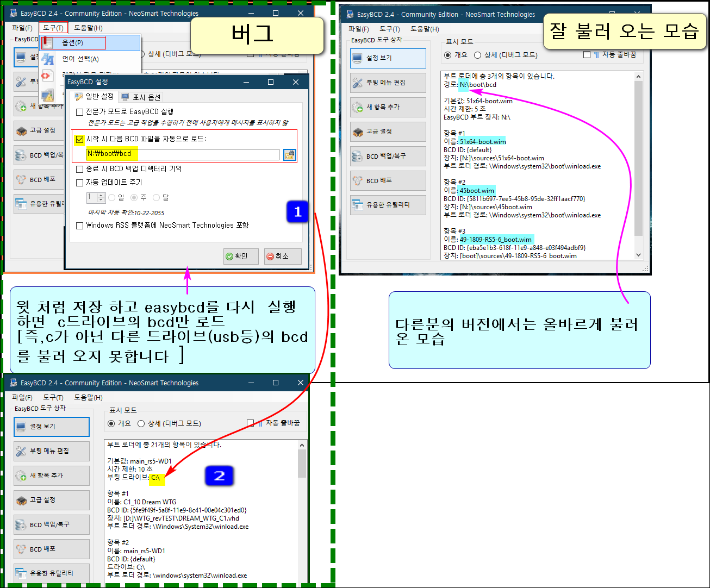Click the text "이름: 45boot.wim"

[469, 191]
